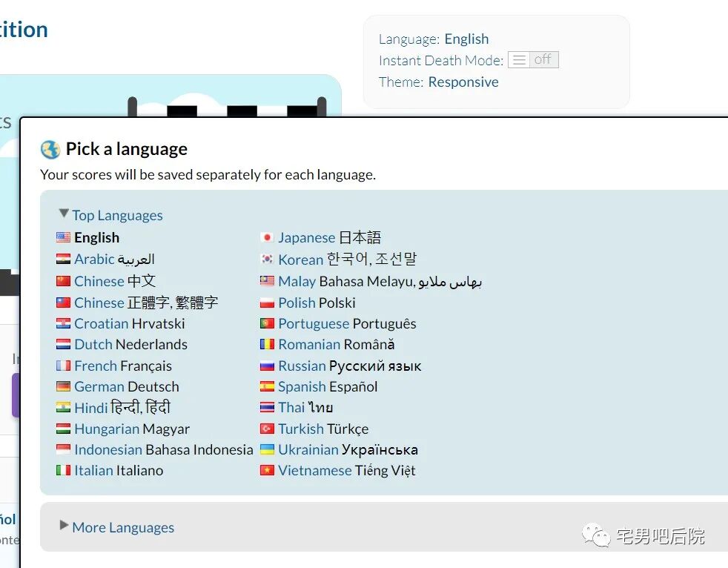Click the US flag beside English
Image resolution: width=728 pixels, height=568 pixels.
point(63,238)
